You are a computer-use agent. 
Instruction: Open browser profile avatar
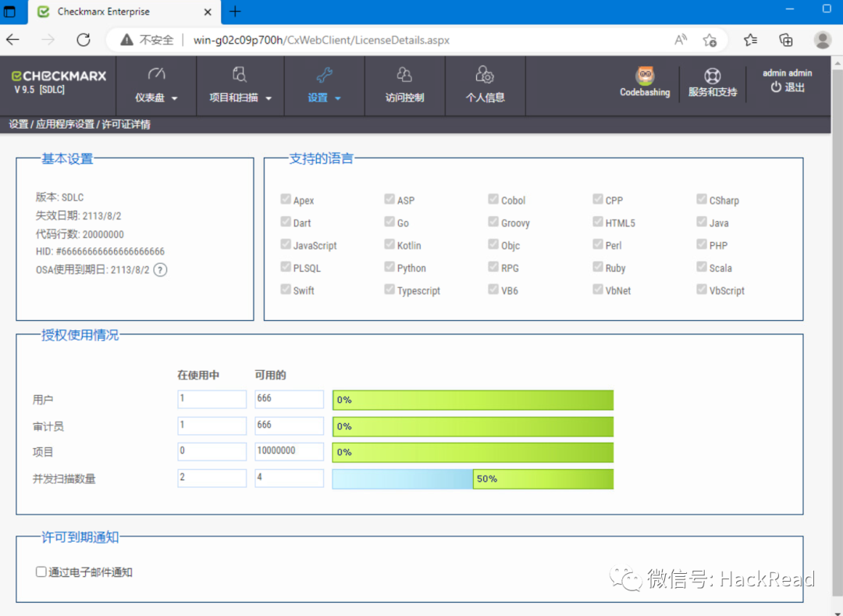point(822,40)
